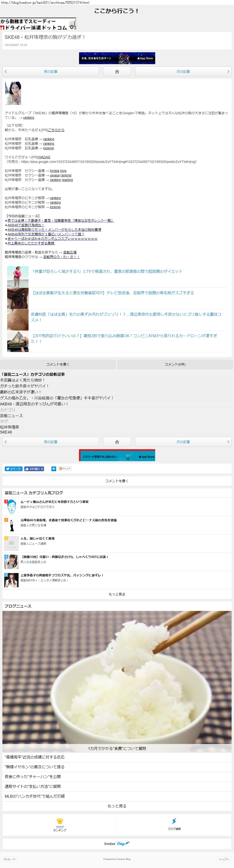Open きゃりーぱみゅぱみゅのガンダムコスプレ link
The width and height of the screenshot is (234, 868).
click(x=52, y=238)
